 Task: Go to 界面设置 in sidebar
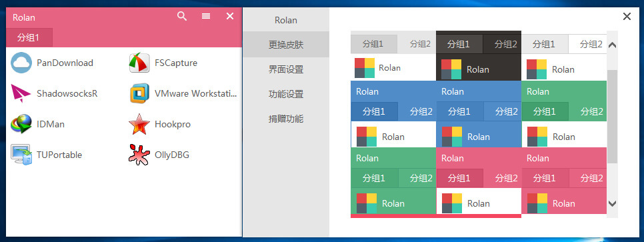pos(286,69)
